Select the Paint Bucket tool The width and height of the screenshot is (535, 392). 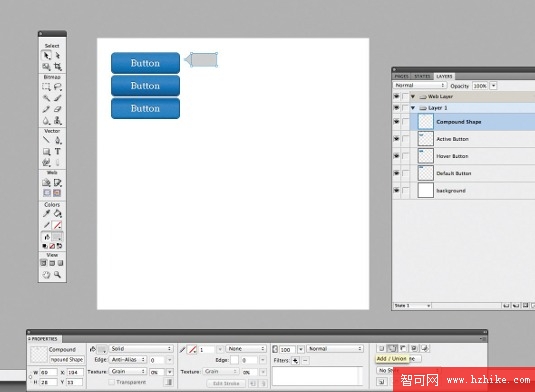pyautogui.click(x=58, y=214)
